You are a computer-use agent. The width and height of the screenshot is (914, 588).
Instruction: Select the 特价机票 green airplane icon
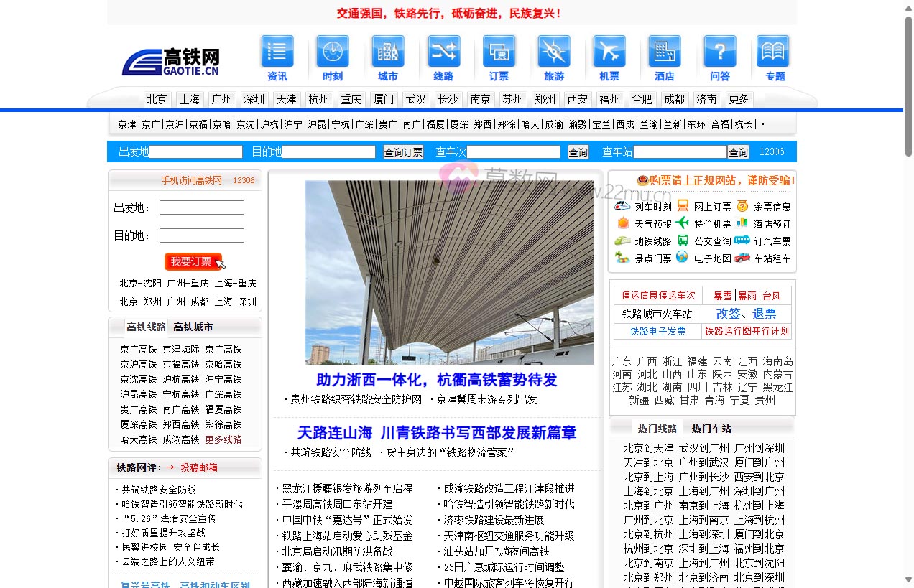[x=681, y=223]
